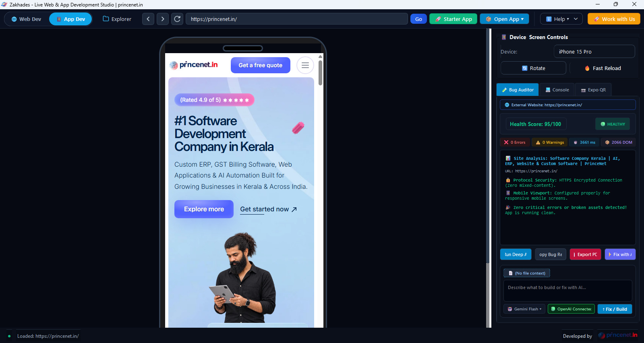Click Get a free quote in the phone preview
This screenshot has height=343, width=644.
(x=261, y=65)
